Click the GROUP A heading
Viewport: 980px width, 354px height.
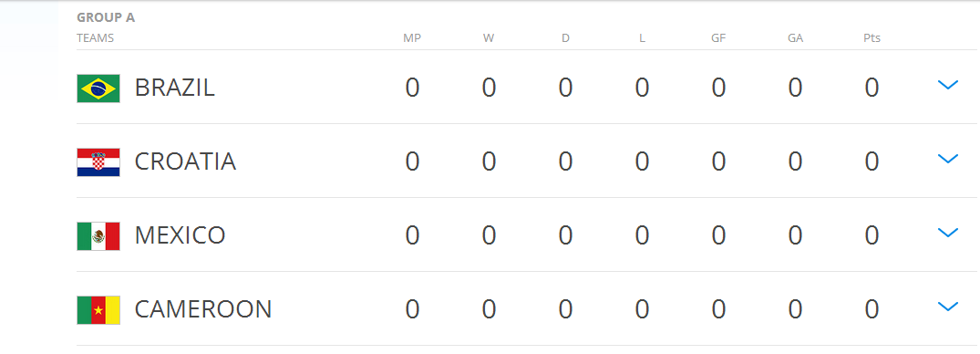[x=106, y=17]
